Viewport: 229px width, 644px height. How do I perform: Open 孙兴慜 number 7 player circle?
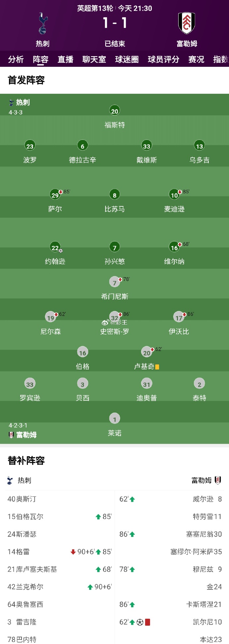114,248
